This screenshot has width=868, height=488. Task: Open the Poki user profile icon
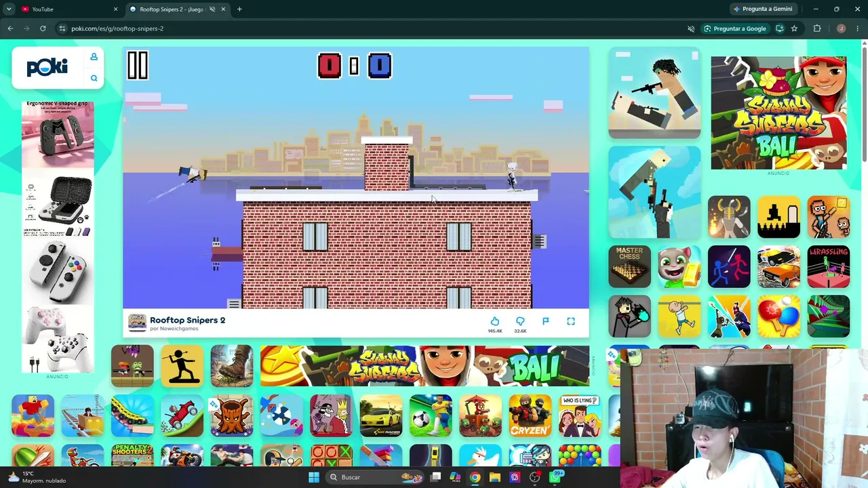94,57
